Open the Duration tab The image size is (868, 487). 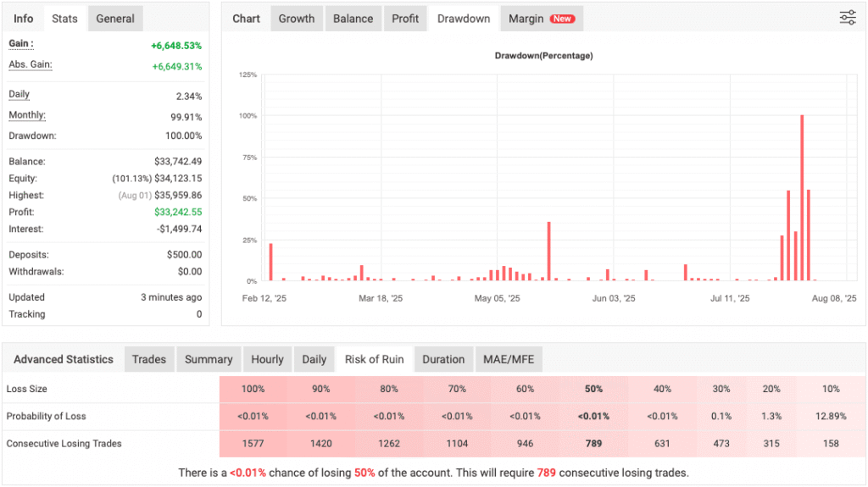pos(443,359)
